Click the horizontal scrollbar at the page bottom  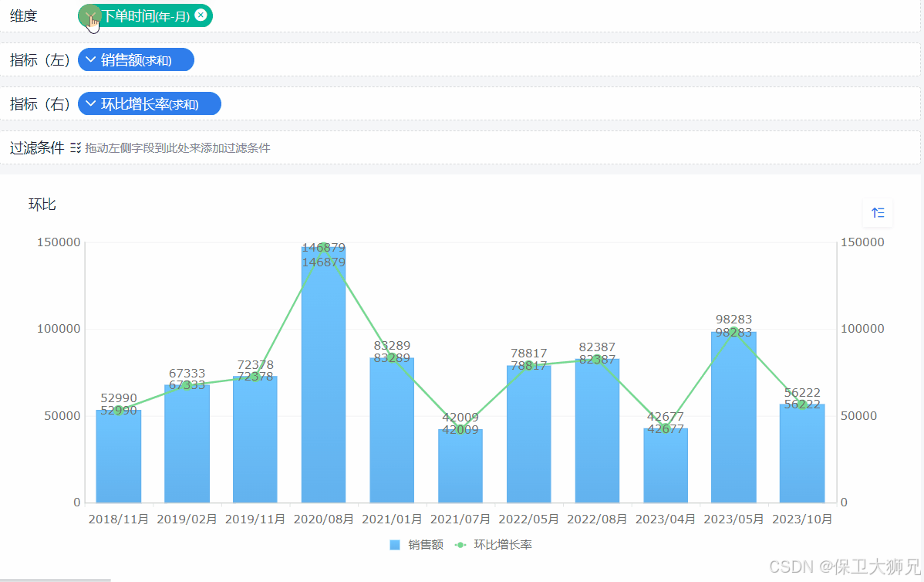56,580
